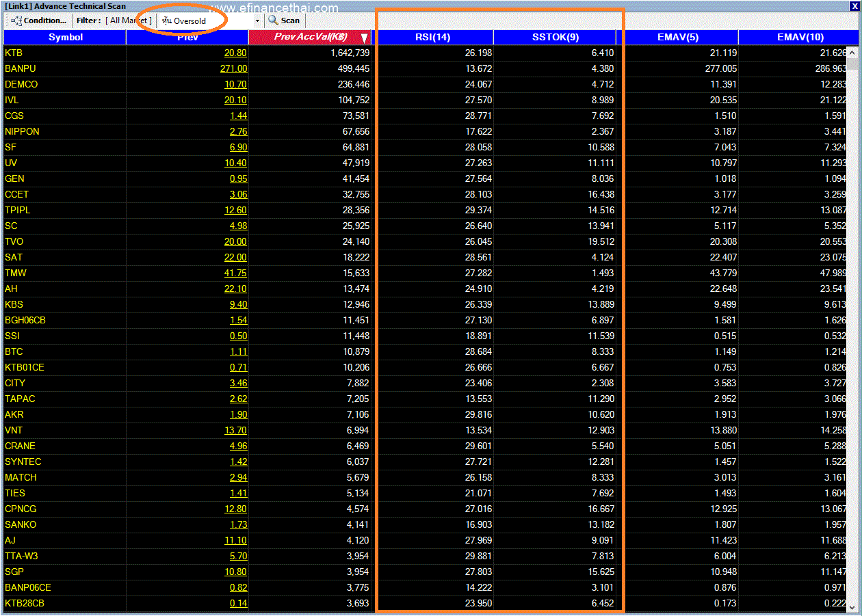
Task: Sort by the RSI(14) column header
Action: 432,37
